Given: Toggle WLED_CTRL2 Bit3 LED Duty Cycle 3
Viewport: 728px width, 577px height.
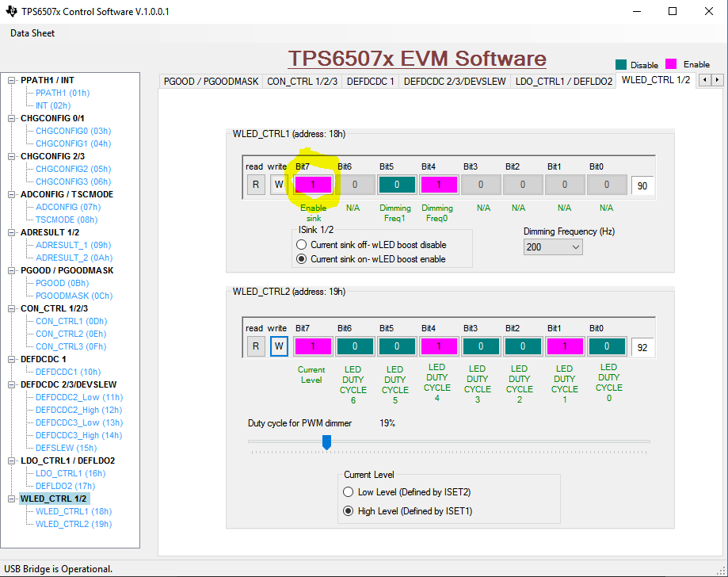Looking at the screenshot, I should [481, 346].
